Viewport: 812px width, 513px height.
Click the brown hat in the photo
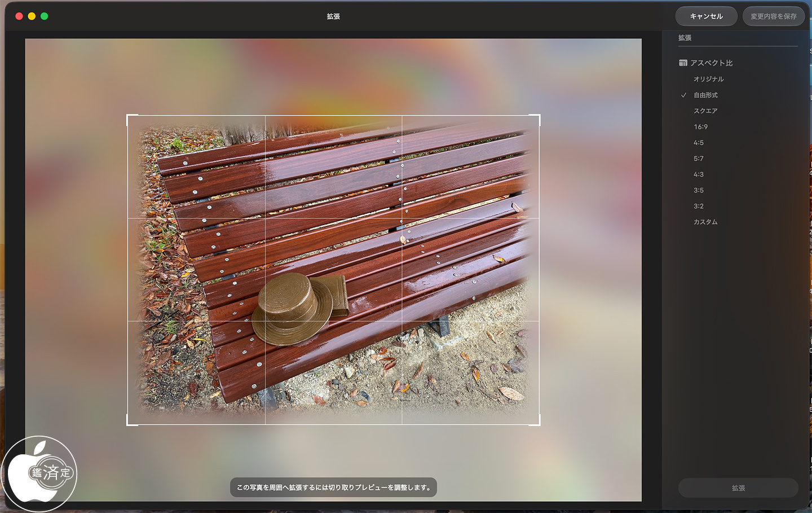(292, 309)
